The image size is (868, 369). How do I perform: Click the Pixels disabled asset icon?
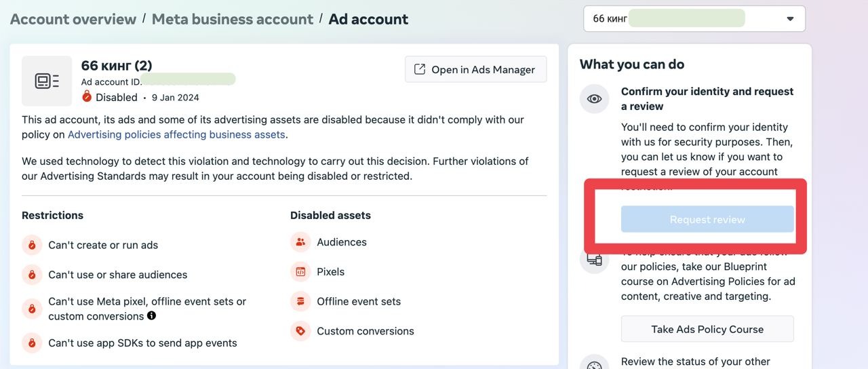click(300, 272)
